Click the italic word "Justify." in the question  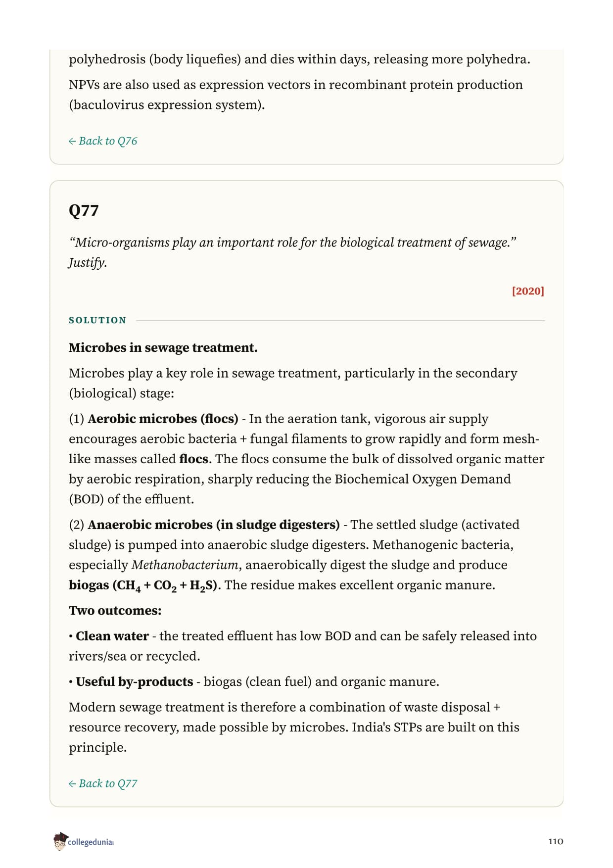88,263
